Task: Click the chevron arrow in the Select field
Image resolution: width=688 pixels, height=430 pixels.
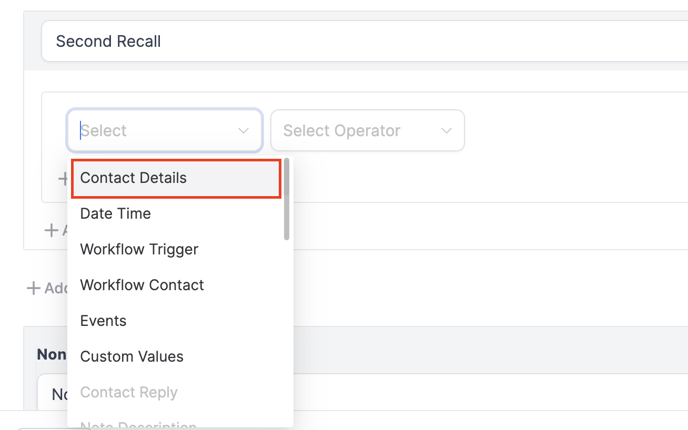Action: 243,131
